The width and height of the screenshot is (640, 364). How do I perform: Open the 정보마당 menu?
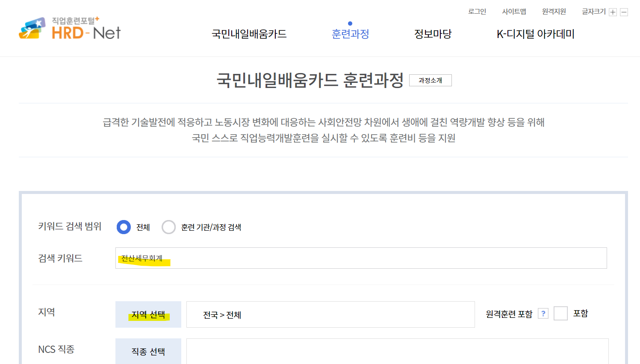pyautogui.click(x=433, y=34)
